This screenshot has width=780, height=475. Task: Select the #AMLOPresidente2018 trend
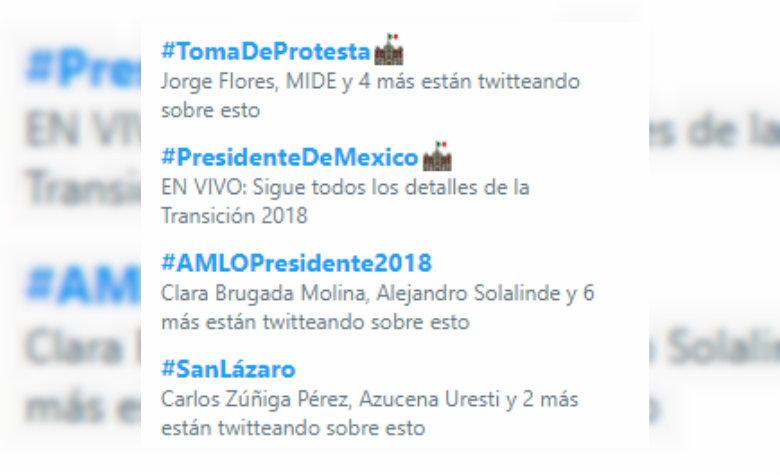[x=296, y=263]
